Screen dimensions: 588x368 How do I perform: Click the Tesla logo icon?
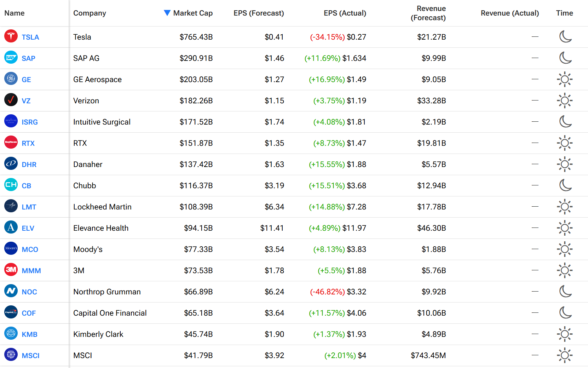click(x=11, y=36)
